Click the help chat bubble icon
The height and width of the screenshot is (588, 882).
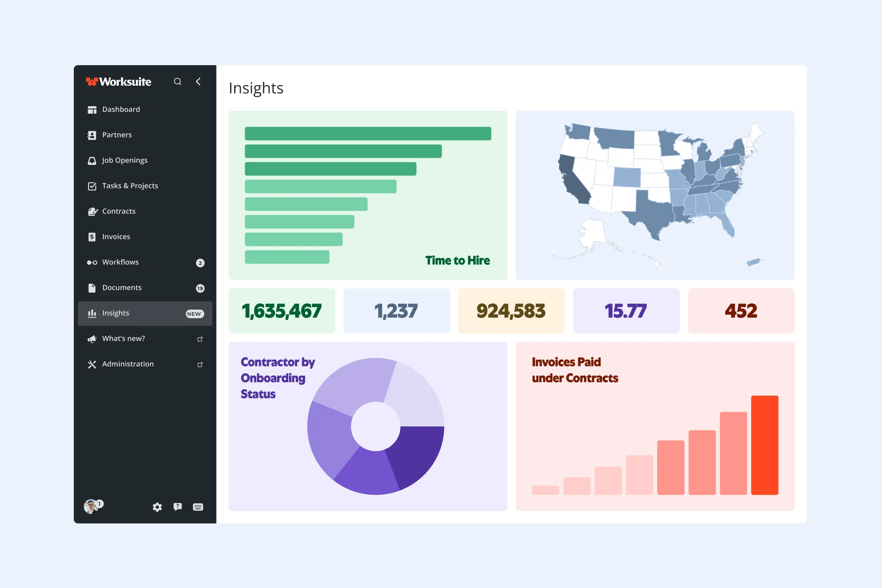coord(178,507)
